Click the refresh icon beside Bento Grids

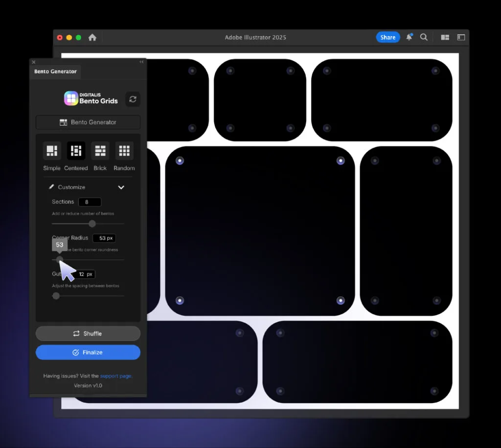133,99
